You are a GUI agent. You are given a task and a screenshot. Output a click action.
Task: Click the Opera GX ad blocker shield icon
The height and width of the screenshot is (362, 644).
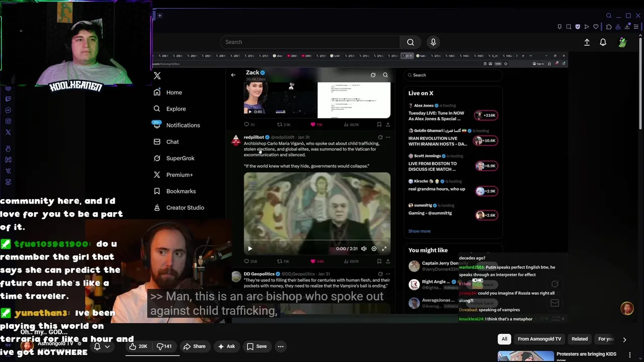tap(578, 27)
